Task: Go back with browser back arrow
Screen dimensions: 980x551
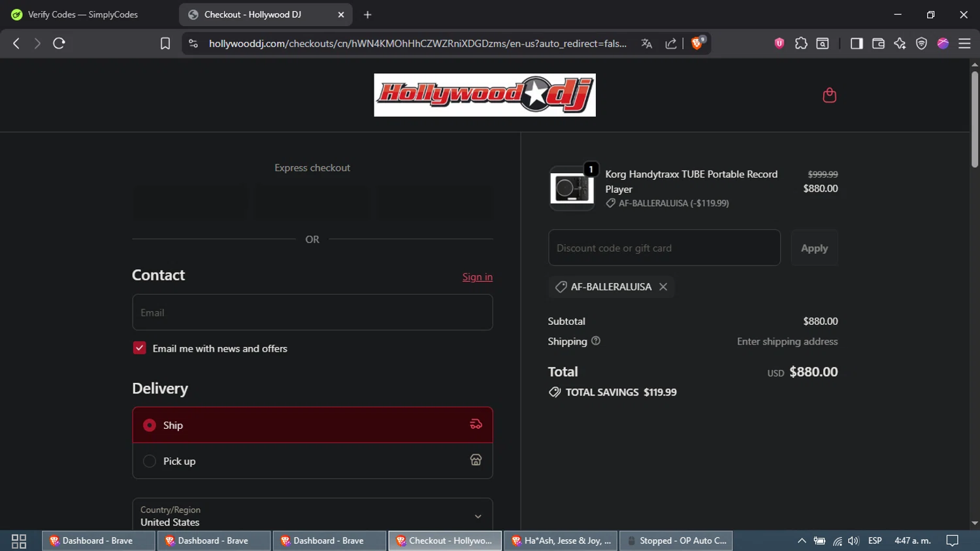Action: (16, 43)
